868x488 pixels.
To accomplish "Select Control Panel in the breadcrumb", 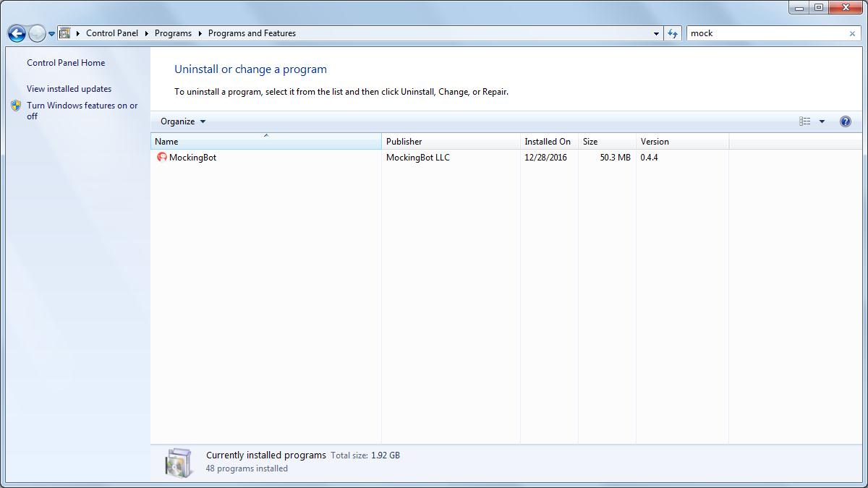I will pyautogui.click(x=111, y=33).
